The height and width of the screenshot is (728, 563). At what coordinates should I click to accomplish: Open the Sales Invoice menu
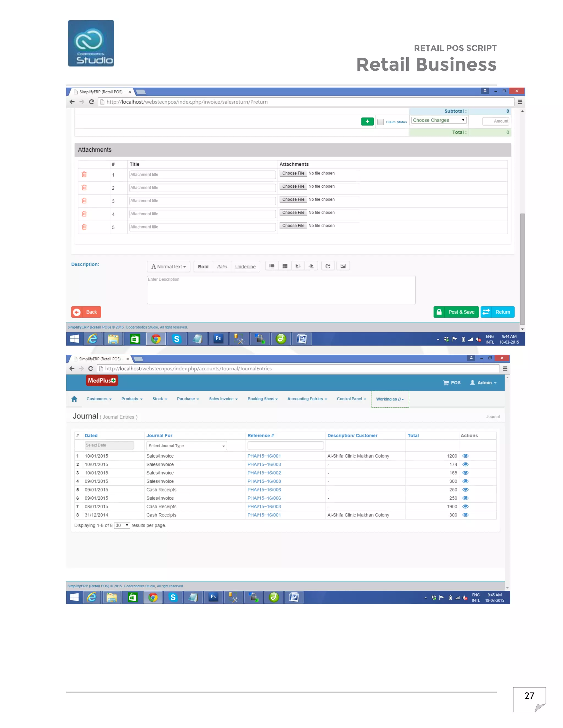(223, 399)
